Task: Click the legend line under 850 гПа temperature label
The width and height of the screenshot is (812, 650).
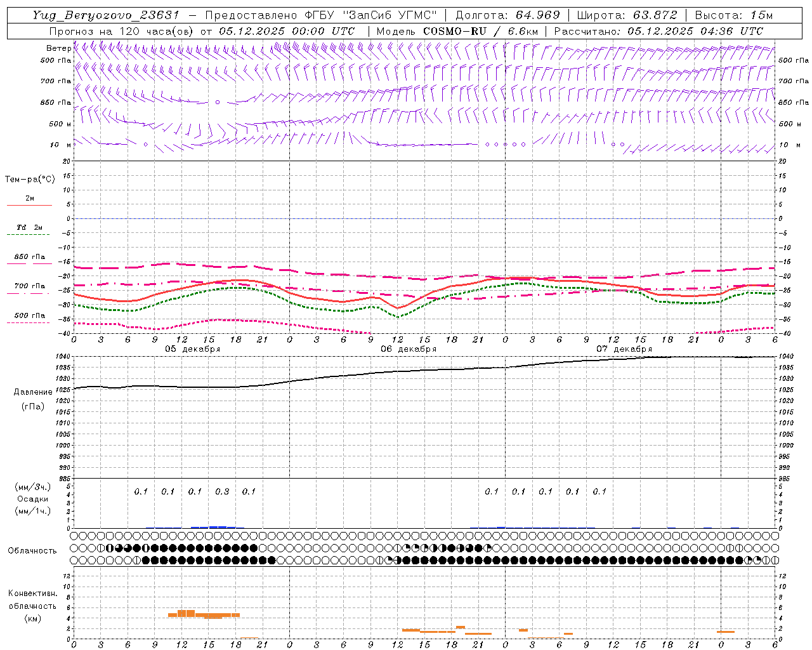Action: 29,264
